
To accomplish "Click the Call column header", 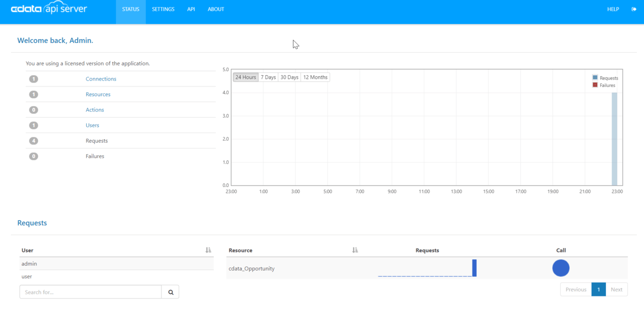I will tap(561, 250).
